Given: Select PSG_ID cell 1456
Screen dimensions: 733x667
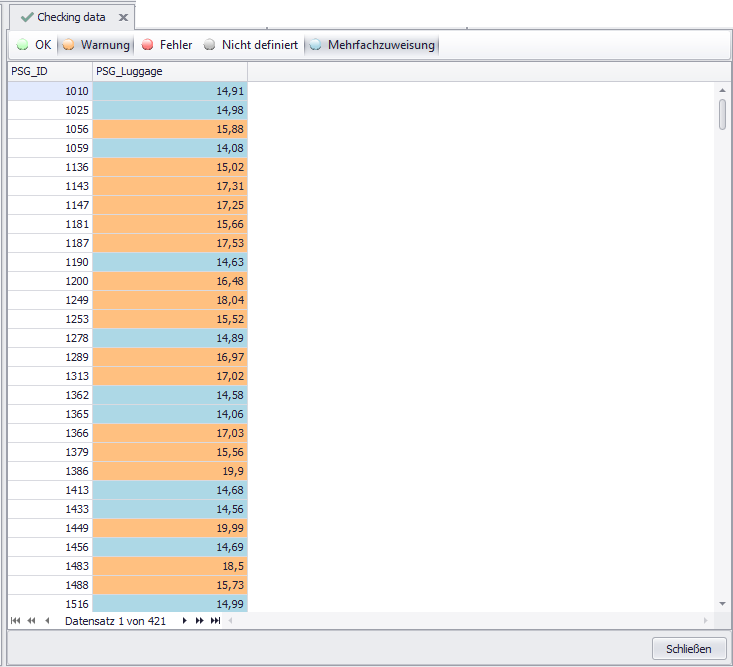Looking at the screenshot, I should [50, 547].
